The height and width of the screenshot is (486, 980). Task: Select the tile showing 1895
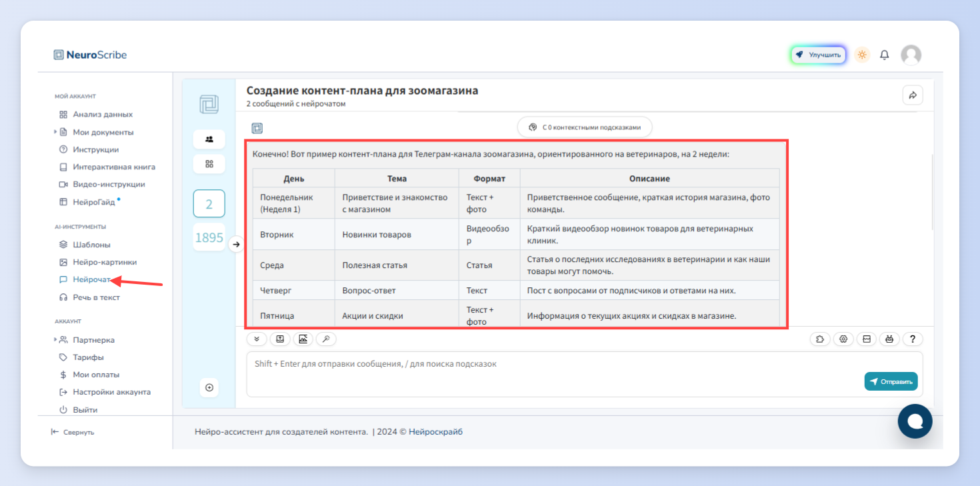tap(209, 237)
